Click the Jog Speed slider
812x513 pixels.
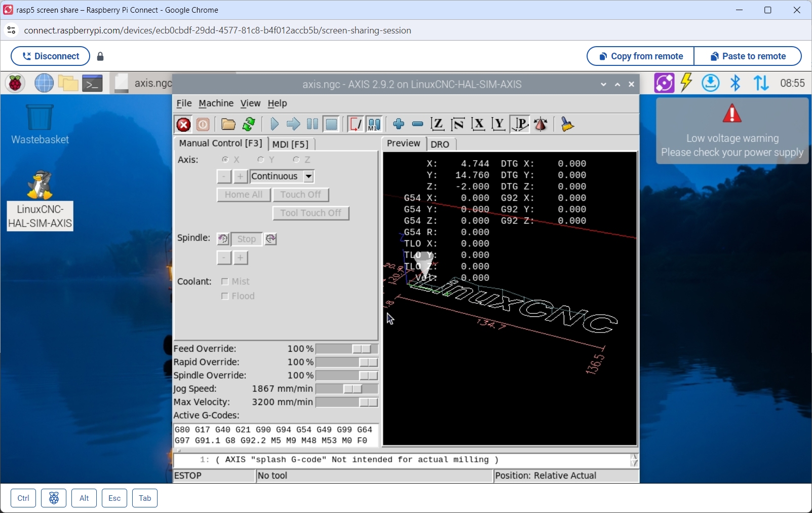347,389
